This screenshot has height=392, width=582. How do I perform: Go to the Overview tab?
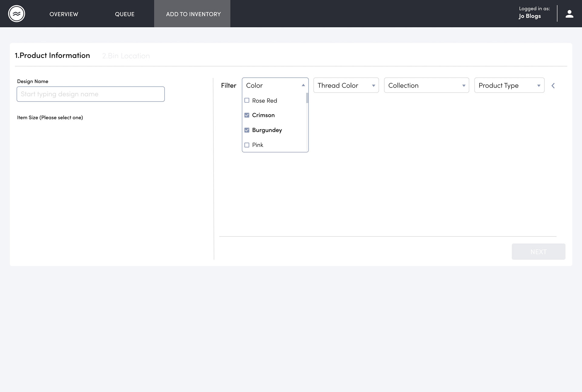64,14
